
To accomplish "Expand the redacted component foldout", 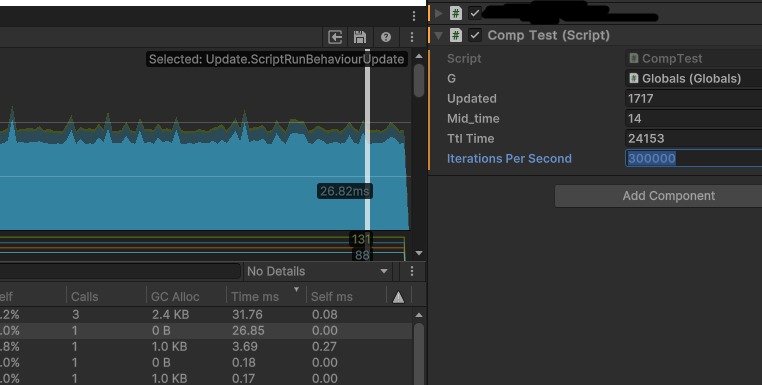I will pos(438,13).
